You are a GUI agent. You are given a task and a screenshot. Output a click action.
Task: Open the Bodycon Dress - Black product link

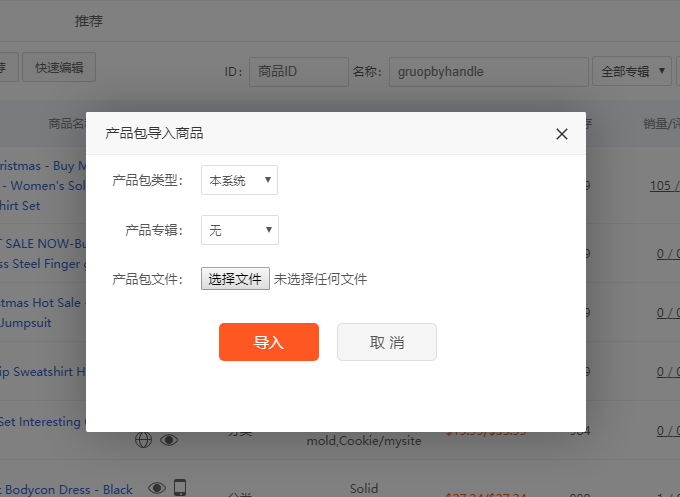(x=66, y=490)
